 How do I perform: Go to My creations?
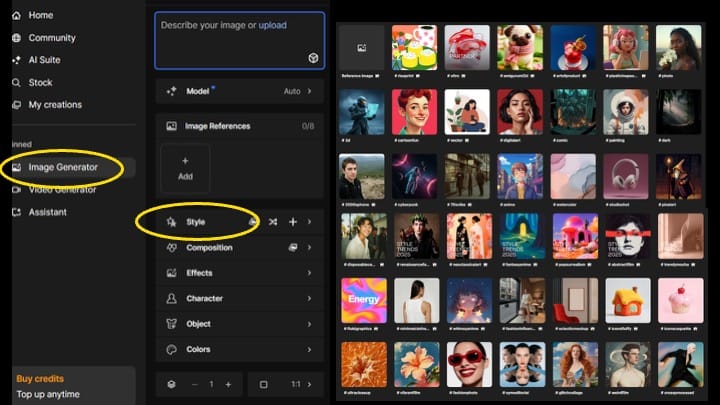coord(55,105)
